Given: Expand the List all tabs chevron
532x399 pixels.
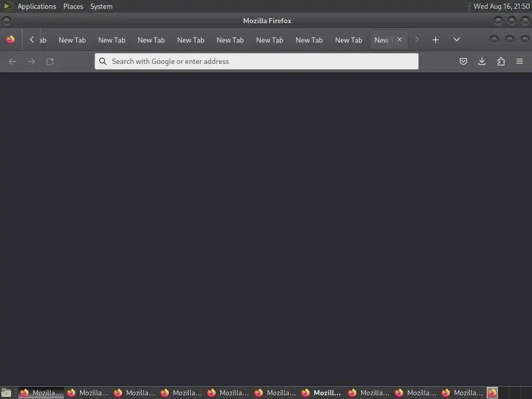Looking at the screenshot, I should click(x=457, y=39).
